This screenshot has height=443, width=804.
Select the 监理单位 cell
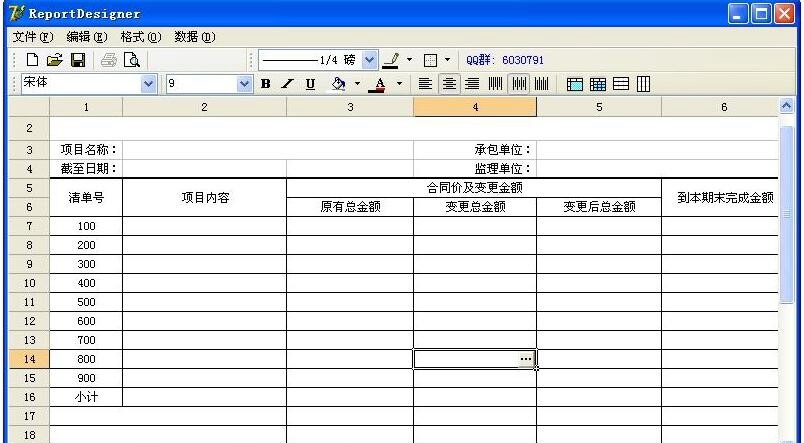pyautogui.click(x=475, y=169)
